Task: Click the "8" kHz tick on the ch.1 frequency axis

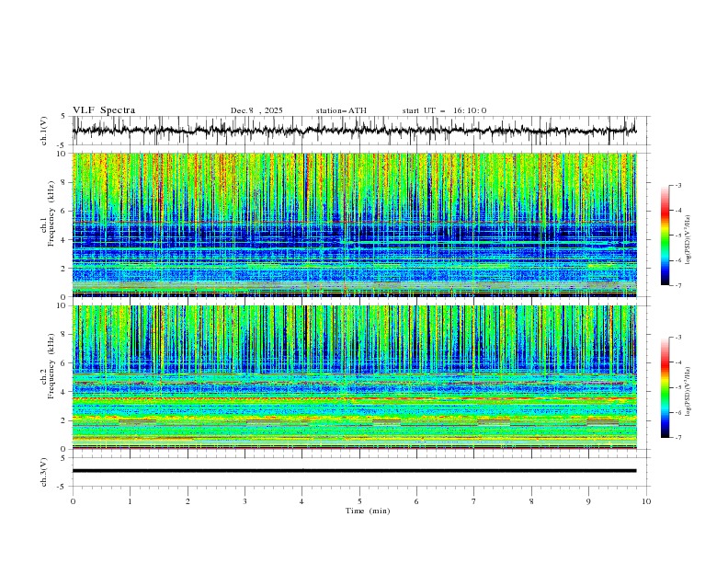Action: (65, 182)
